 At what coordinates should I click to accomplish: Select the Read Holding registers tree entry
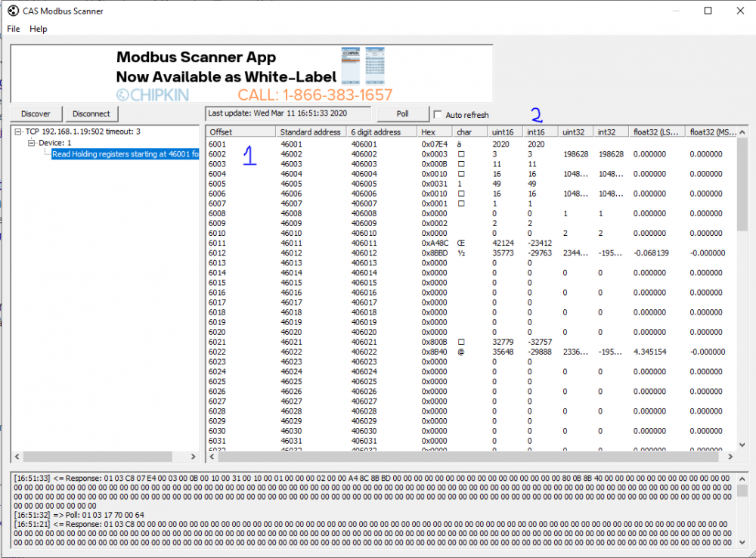tap(125, 154)
